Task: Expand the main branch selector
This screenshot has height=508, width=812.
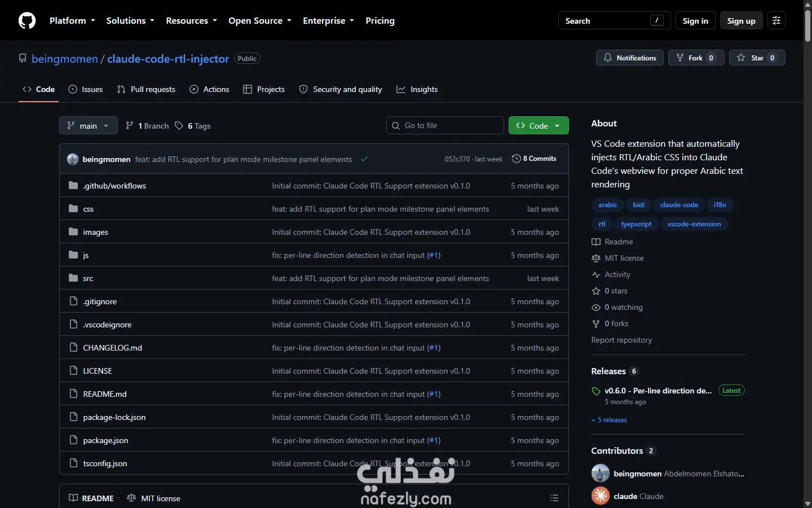Action: pos(89,125)
